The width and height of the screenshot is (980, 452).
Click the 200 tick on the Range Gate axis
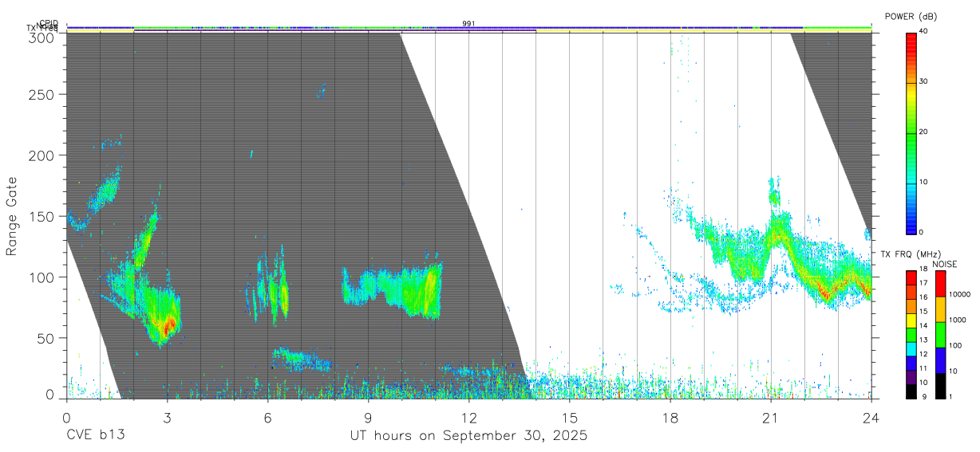coord(42,155)
